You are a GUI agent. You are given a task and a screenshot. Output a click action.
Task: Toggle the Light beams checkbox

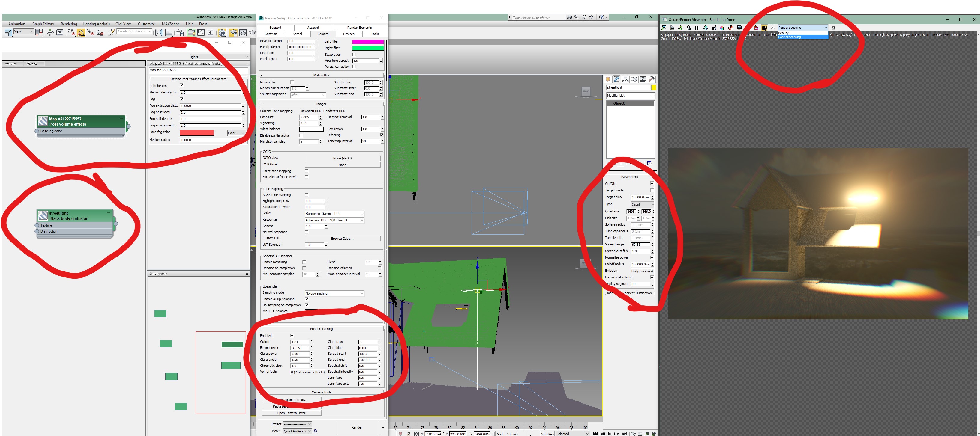click(181, 85)
